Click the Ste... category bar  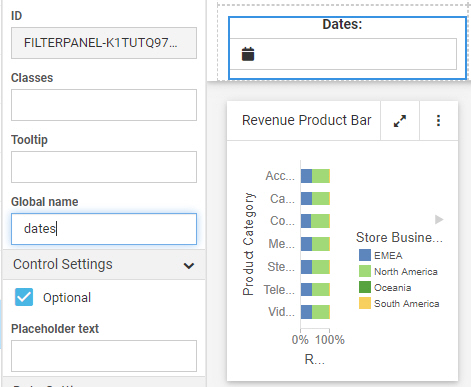click(x=315, y=267)
